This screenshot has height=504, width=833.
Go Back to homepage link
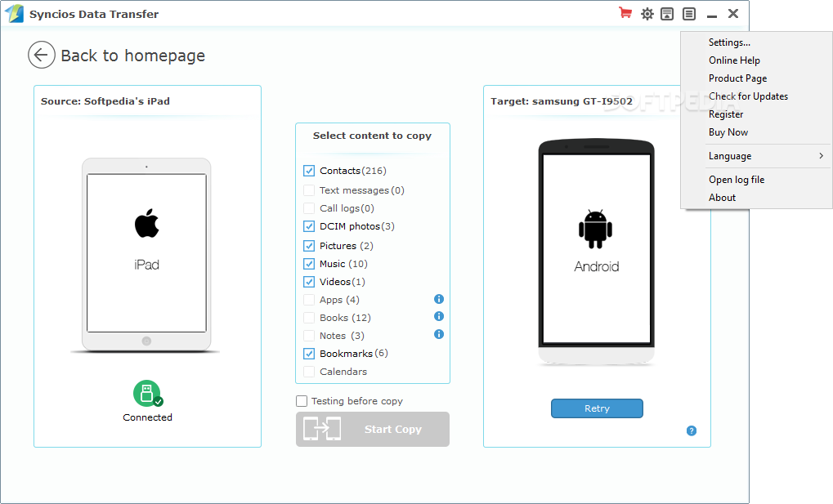(x=132, y=56)
